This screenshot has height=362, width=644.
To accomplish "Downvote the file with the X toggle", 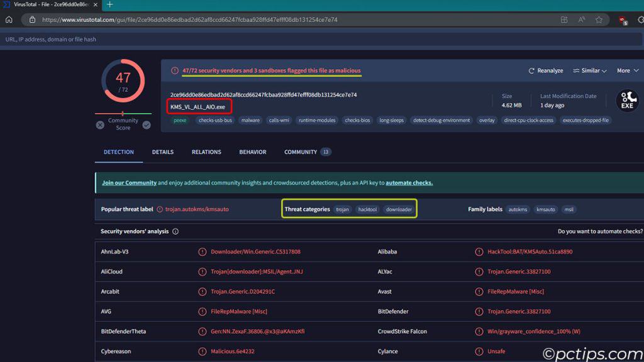I will coord(99,125).
